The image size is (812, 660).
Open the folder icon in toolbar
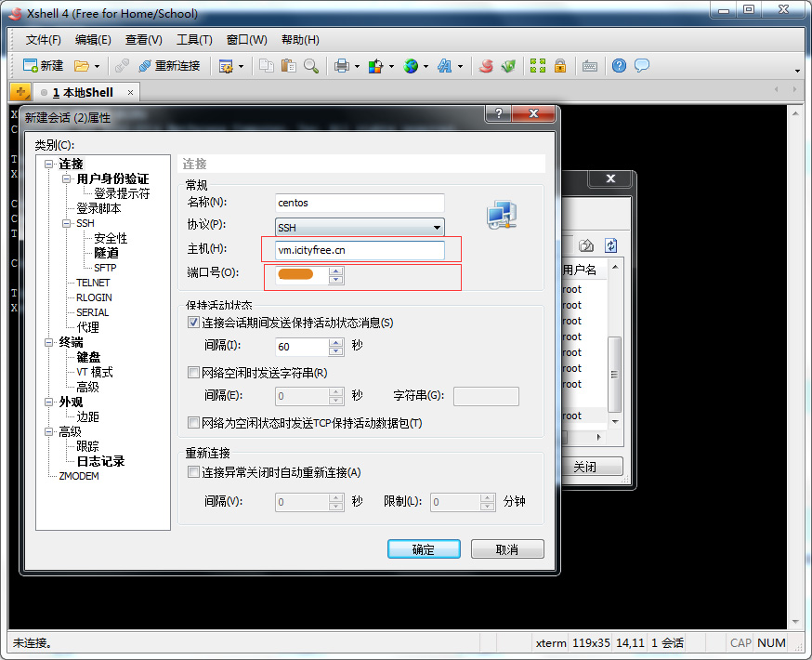click(x=82, y=66)
